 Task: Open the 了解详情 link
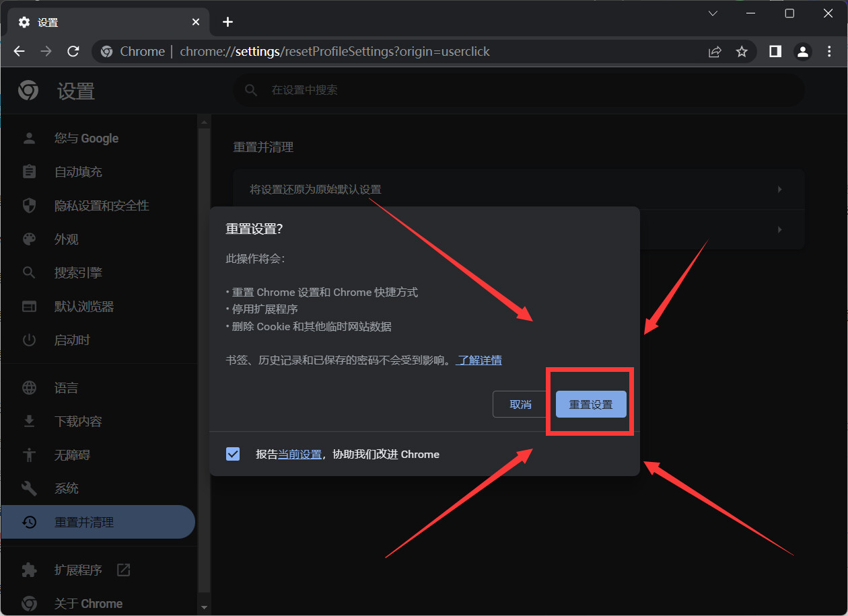(x=479, y=360)
